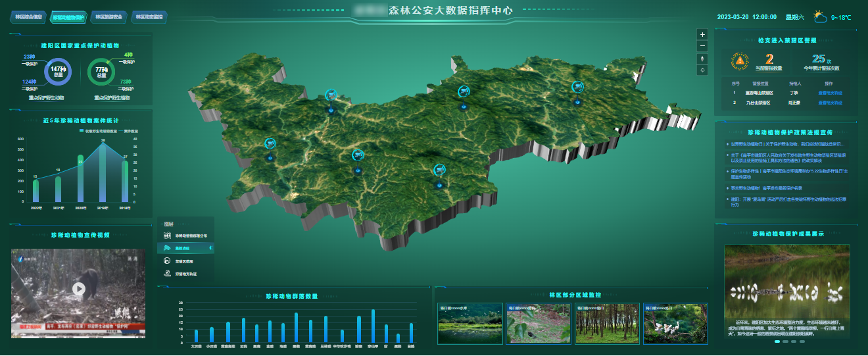Screen dimensions: 868x356
Task: Click 查看枪支轨迹 link for 丁承
Action: 829,93
